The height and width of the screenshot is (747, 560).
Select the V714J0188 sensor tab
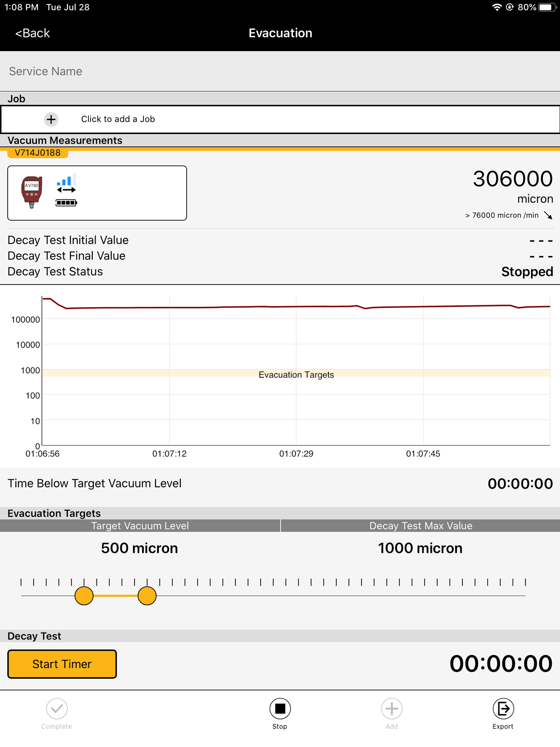coord(37,153)
